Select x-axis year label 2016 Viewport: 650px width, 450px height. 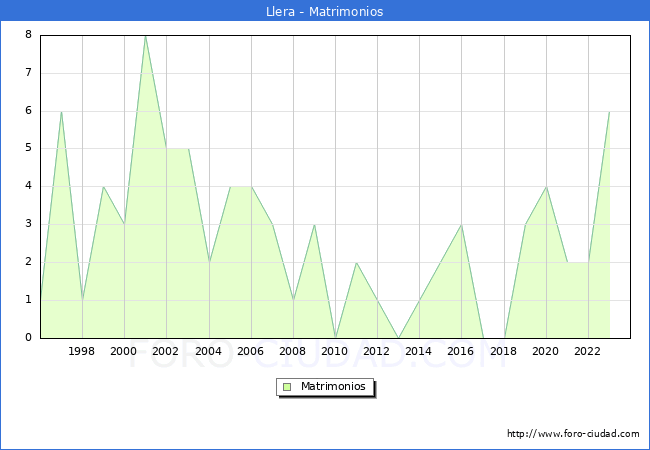click(461, 351)
